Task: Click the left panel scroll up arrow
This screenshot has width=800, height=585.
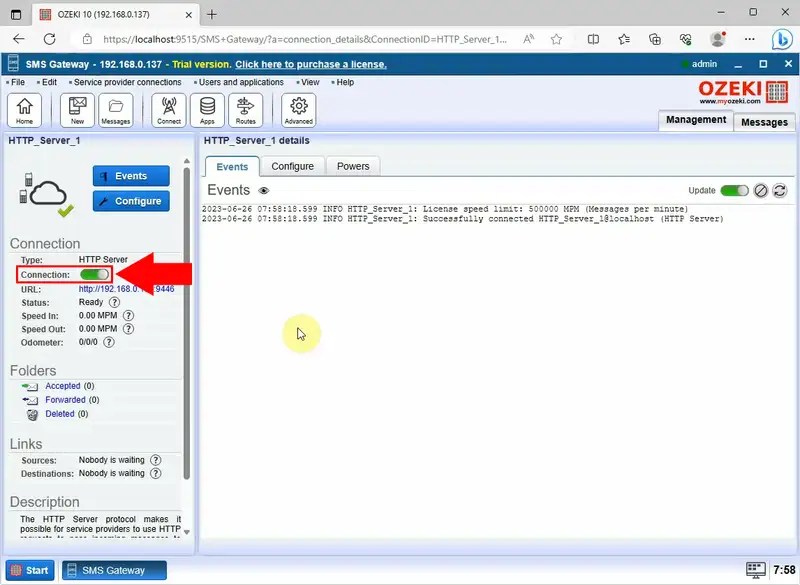Action: [187, 161]
